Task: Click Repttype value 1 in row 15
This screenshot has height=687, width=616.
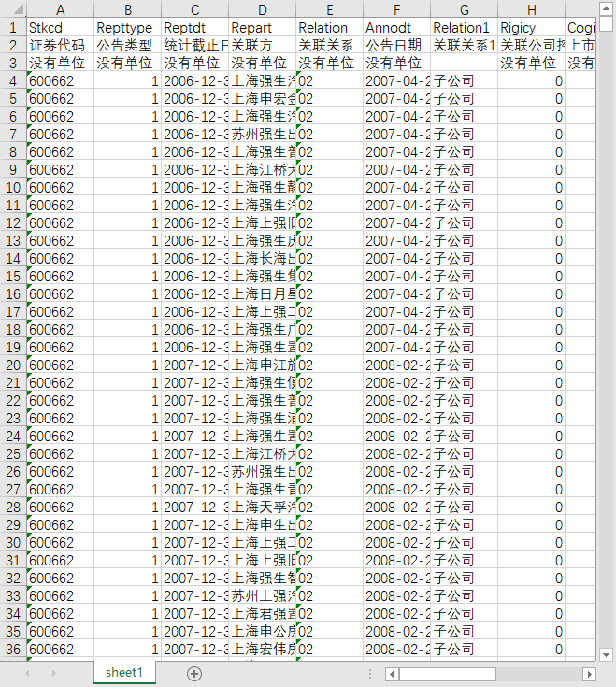Action: coord(127,276)
